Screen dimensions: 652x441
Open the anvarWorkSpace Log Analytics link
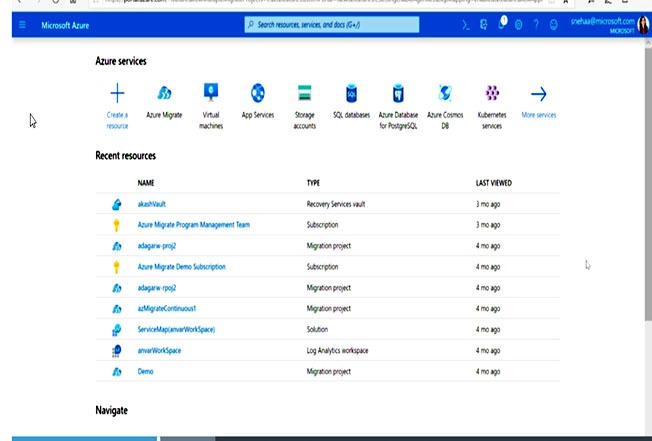(x=159, y=350)
